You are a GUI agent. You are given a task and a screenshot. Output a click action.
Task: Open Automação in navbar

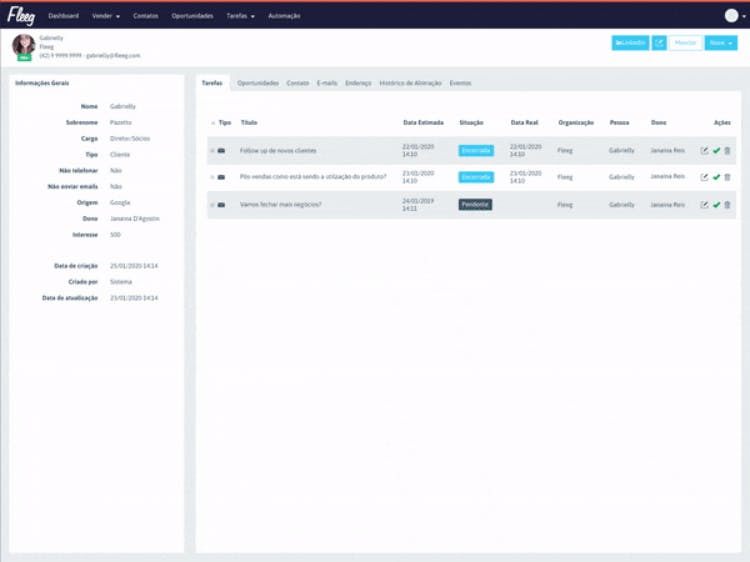(284, 16)
